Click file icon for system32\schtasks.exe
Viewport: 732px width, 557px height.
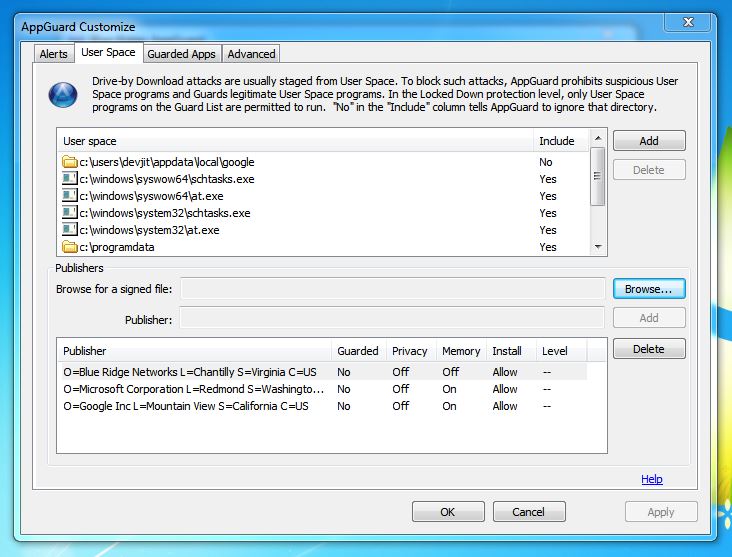(70, 213)
